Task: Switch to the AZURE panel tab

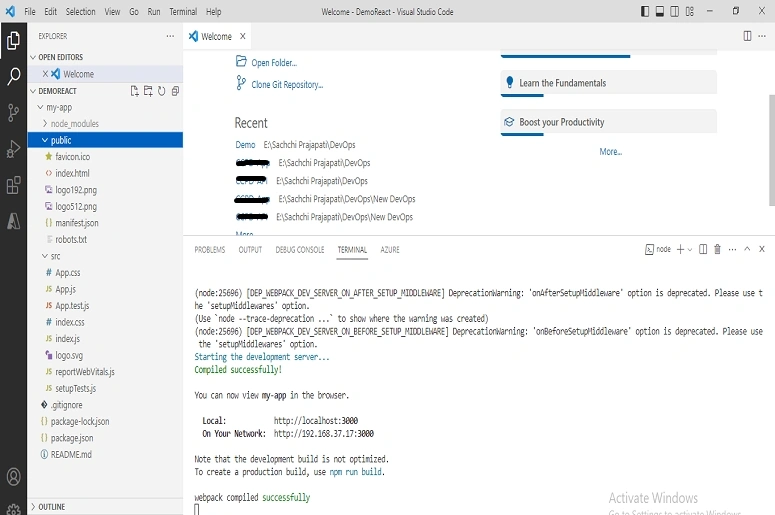Action: click(390, 250)
